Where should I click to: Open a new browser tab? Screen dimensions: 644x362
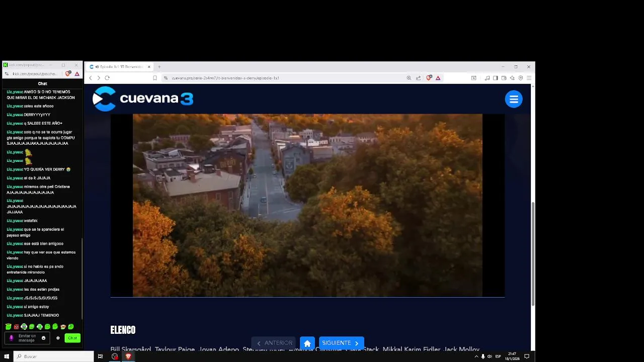[159, 67]
